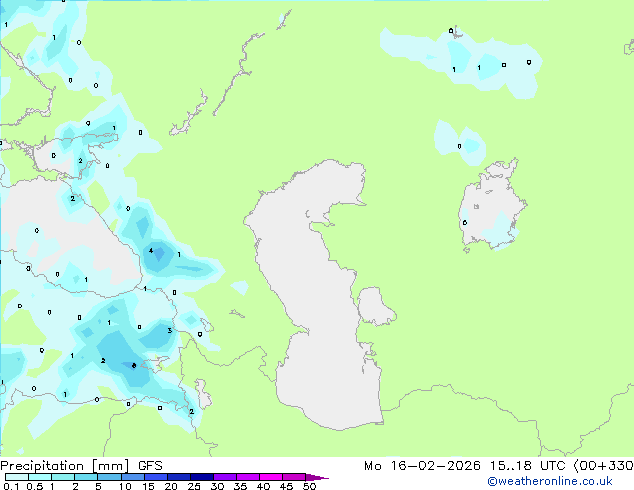Screen dimensions: 634x490
Task: Select the 5–10 mm legend color swatch
Action: pyautogui.click(x=109, y=477)
